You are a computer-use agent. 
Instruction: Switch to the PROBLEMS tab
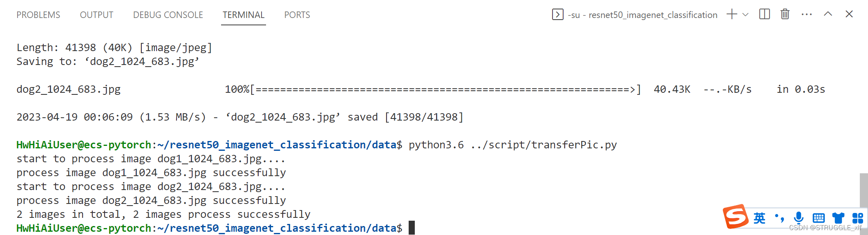point(38,15)
